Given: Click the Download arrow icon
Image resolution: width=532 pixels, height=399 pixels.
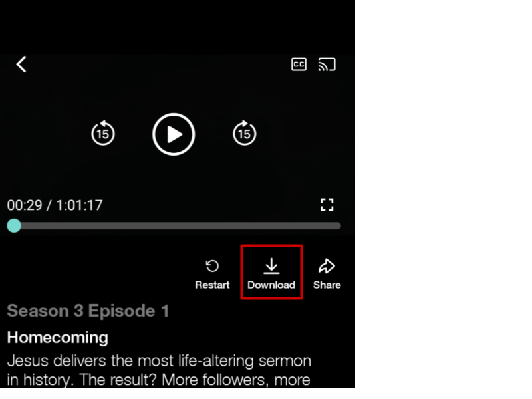Looking at the screenshot, I should (271, 265).
